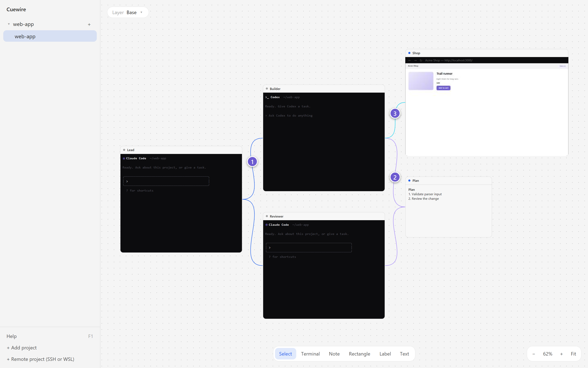Click the Claude Code asterisk icon in Reviewer
Viewport: 588px width, 368px height.
coord(267,225)
